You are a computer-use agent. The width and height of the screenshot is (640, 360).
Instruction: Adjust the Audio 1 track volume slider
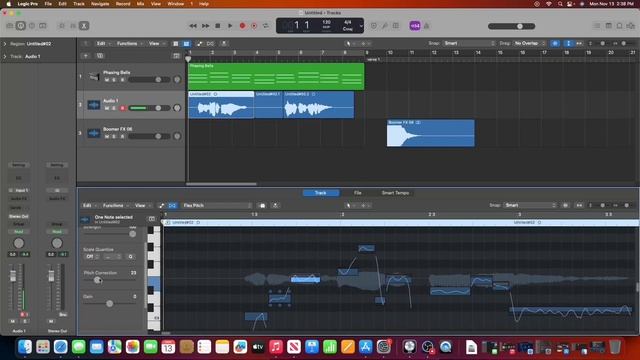(149, 108)
